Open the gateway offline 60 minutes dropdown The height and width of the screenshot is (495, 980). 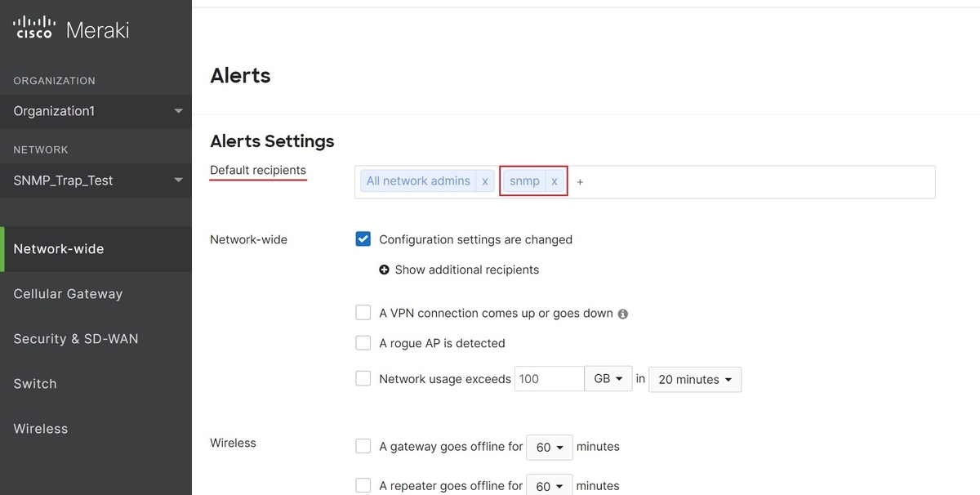550,448
